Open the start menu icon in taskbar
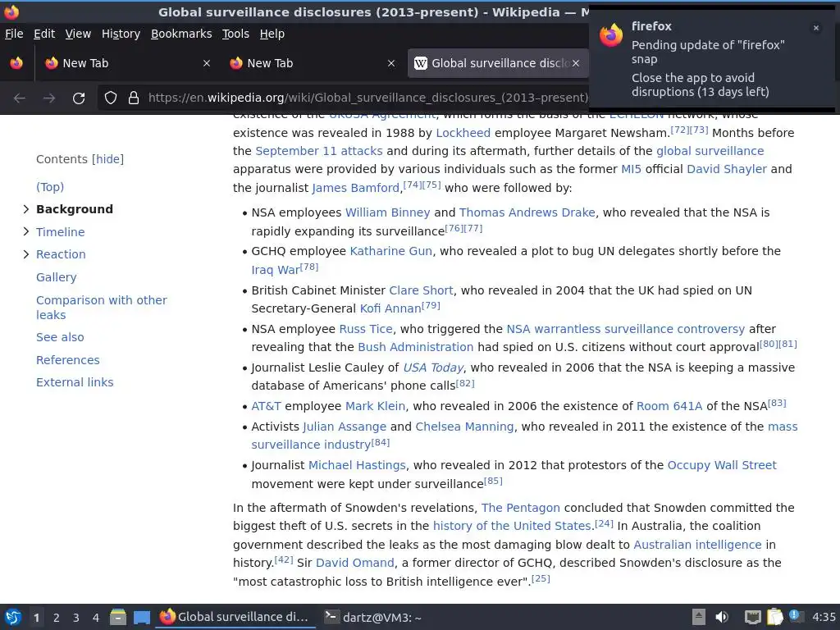840x630 pixels. point(13,617)
